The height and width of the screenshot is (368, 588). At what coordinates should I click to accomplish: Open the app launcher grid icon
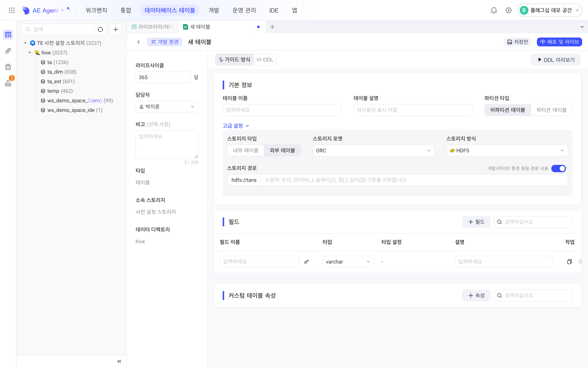point(12,10)
